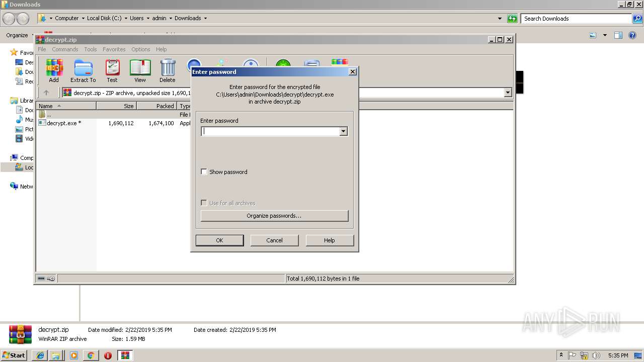
Task: Sort the list by the Packed column header
Action: (x=156, y=106)
